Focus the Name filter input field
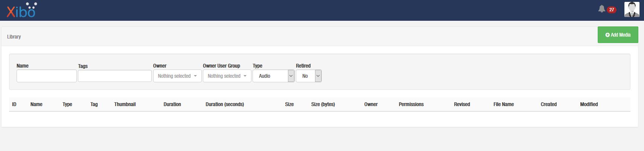Screen dimensions: 644x151 (x=47, y=76)
